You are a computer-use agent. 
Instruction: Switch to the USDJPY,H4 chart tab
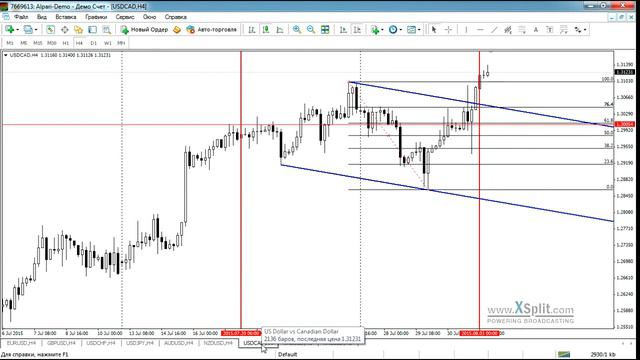pos(140,343)
